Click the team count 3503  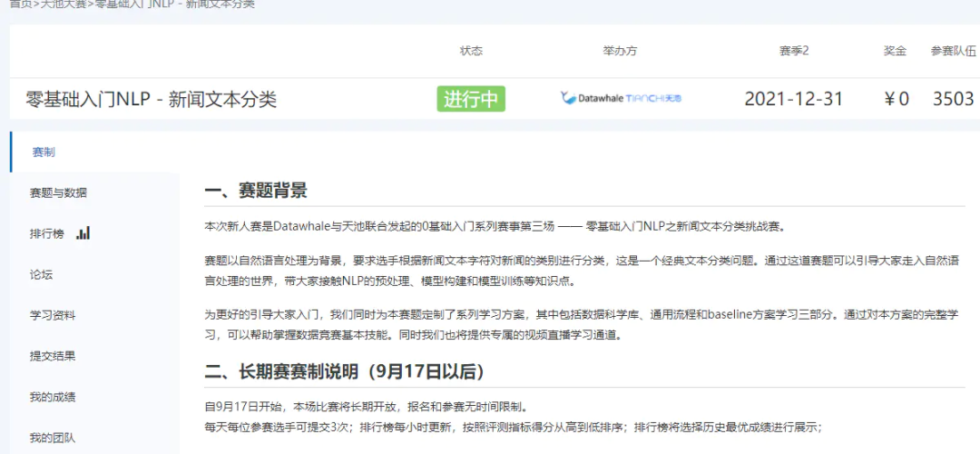[953, 99]
